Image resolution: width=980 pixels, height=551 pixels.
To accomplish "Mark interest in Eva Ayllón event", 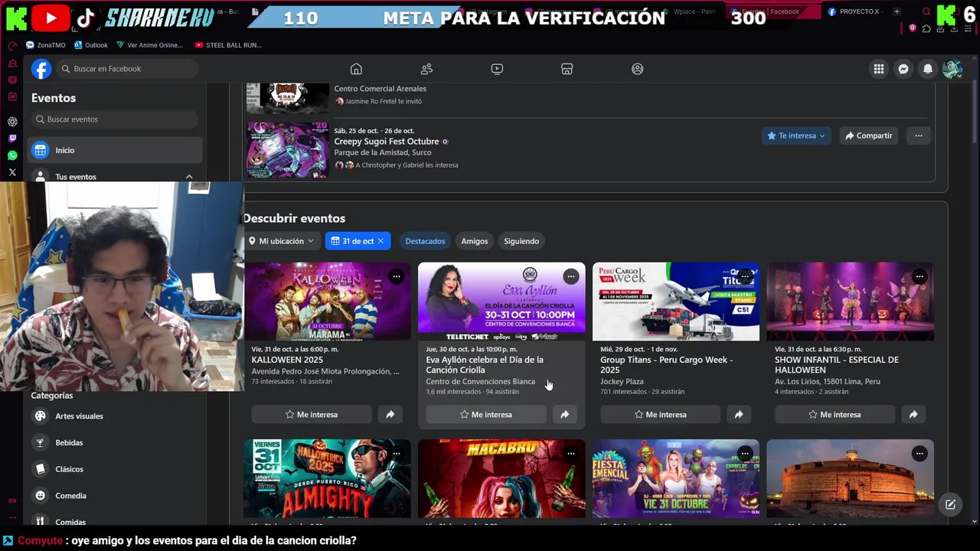I will coord(485,414).
